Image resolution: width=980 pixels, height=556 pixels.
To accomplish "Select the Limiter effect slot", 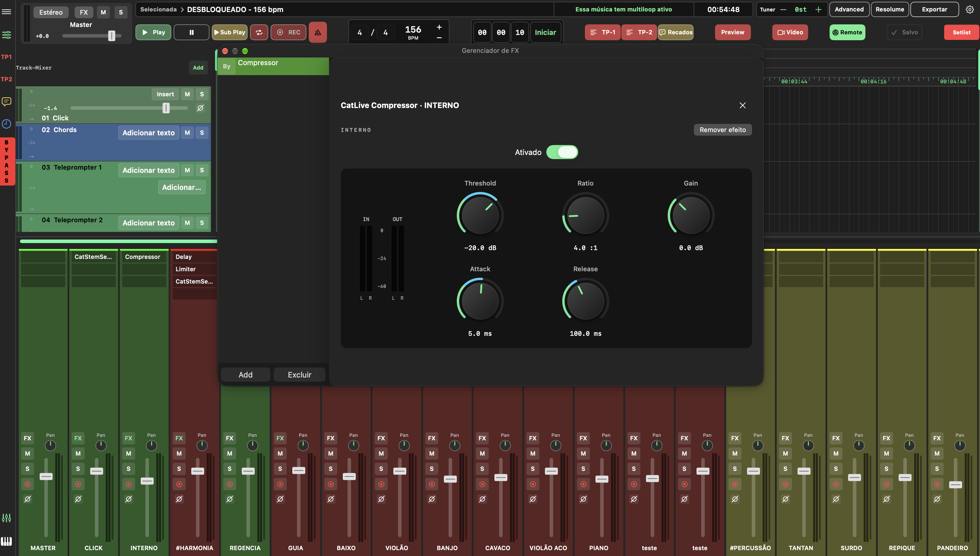I will pyautogui.click(x=195, y=269).
